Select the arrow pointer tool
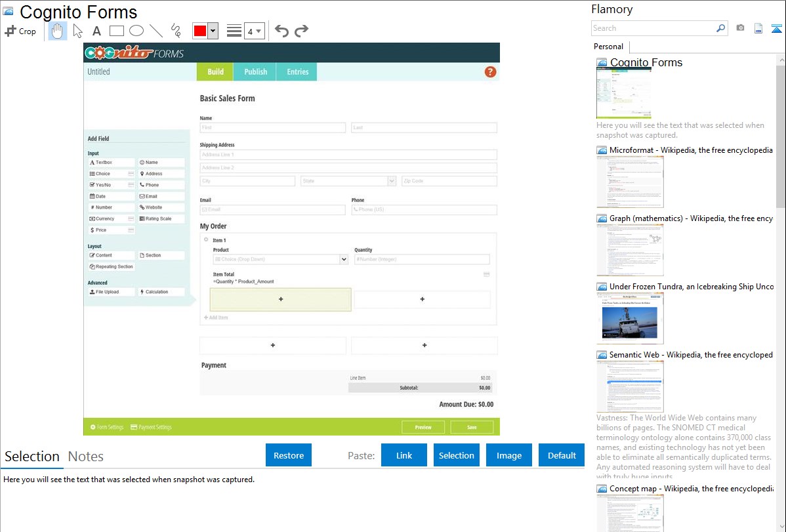 pyautogui.click(x=77, y=31)
